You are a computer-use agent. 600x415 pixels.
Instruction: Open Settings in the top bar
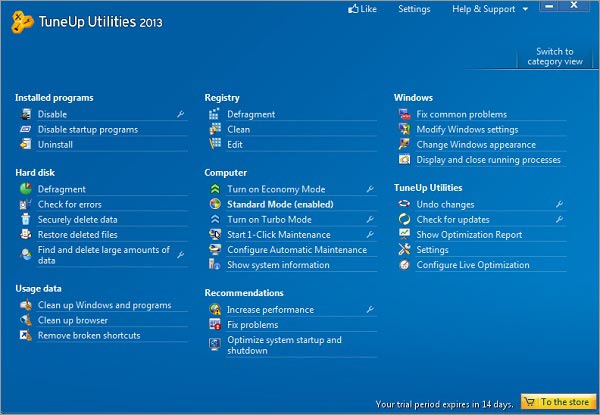click(x=414, y=9)
